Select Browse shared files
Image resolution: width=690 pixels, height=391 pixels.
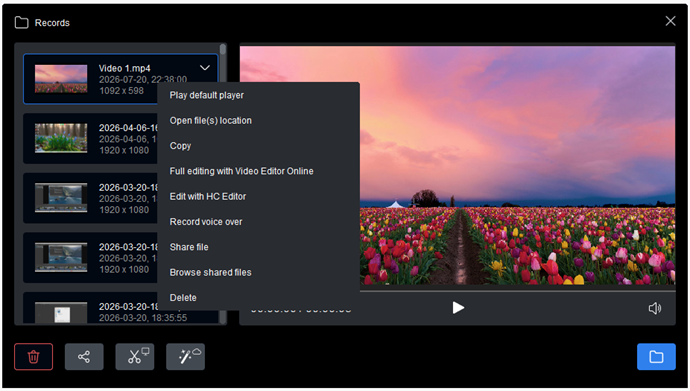(210, 272)
